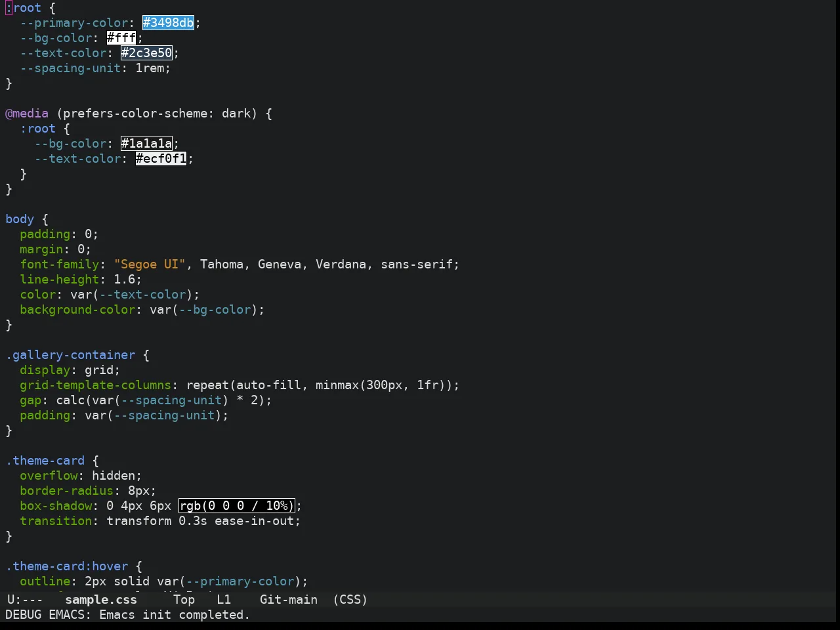This screenshot has width=840, height=630.
Task: Click the '@media' keyword
Action: (27, 114)
